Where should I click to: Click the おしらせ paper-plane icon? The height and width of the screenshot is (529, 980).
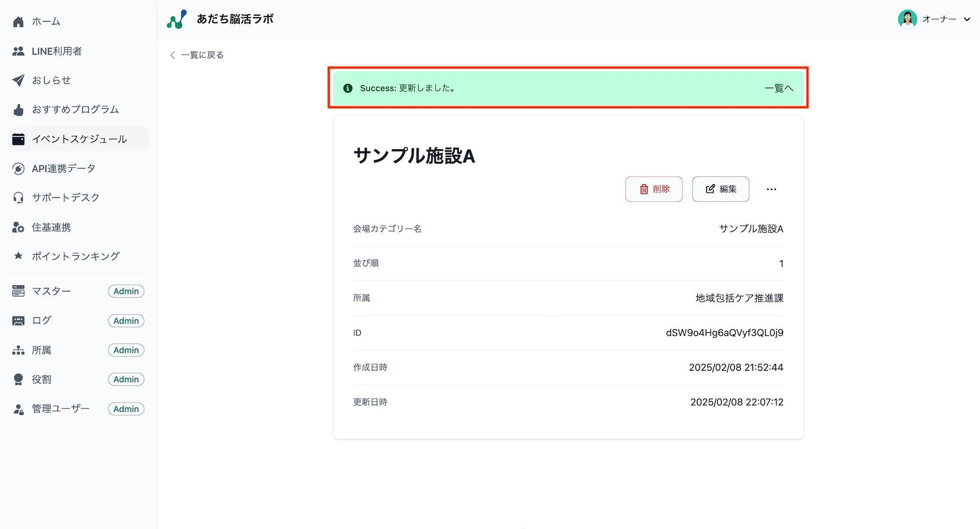[18, 80]
